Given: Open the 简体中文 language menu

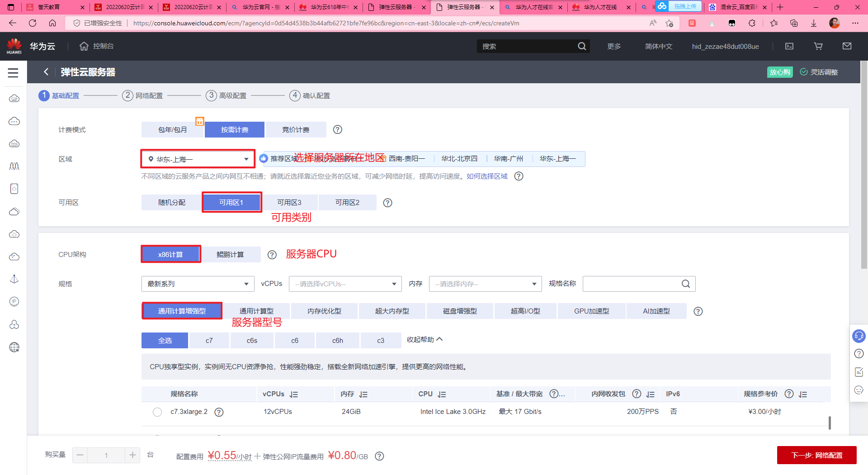Looking at the screenshot, I should coord(658,46).
